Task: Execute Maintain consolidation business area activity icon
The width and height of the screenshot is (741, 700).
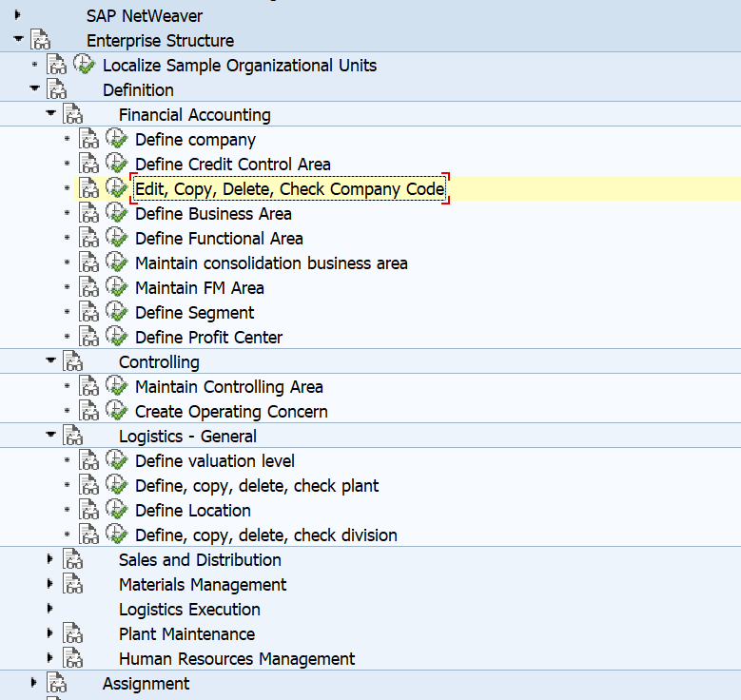Action: coord(116,262)
